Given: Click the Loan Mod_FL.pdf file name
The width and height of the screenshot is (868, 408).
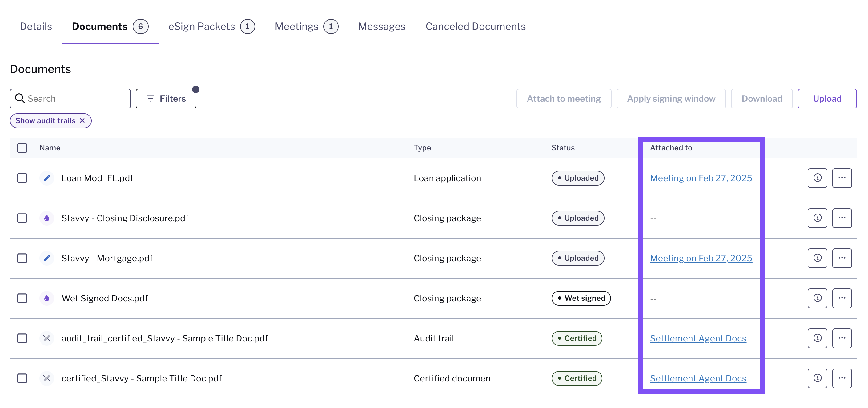Looking at the screenshot, I should coord(97,178).
